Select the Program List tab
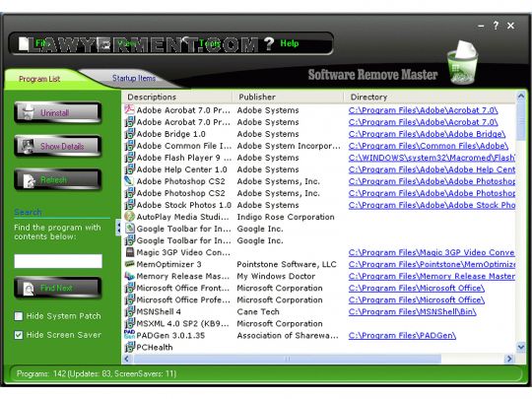This screenshot has width=532, height=399. [x=39, y=79]
